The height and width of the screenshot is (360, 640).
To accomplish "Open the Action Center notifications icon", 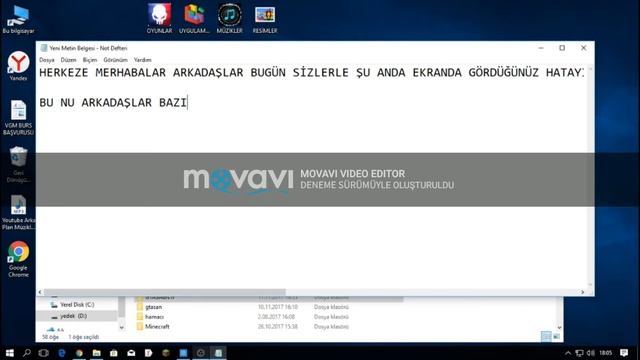I will 624,353.
